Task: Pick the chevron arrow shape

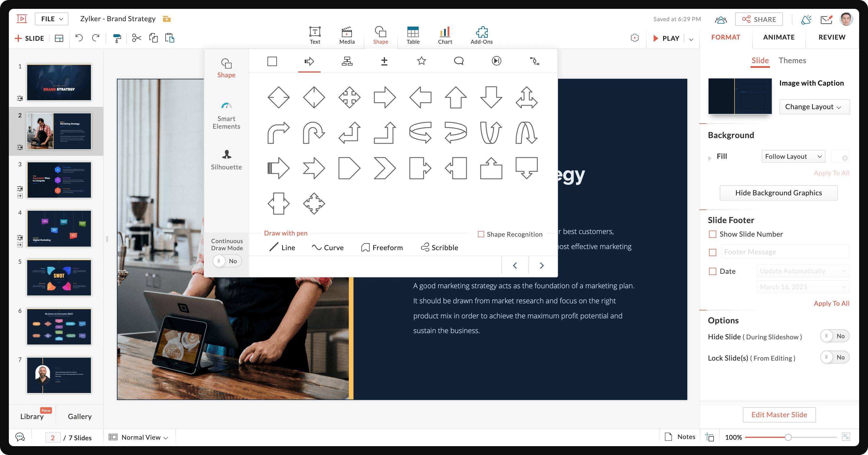Action: click(x=384, y=168)
